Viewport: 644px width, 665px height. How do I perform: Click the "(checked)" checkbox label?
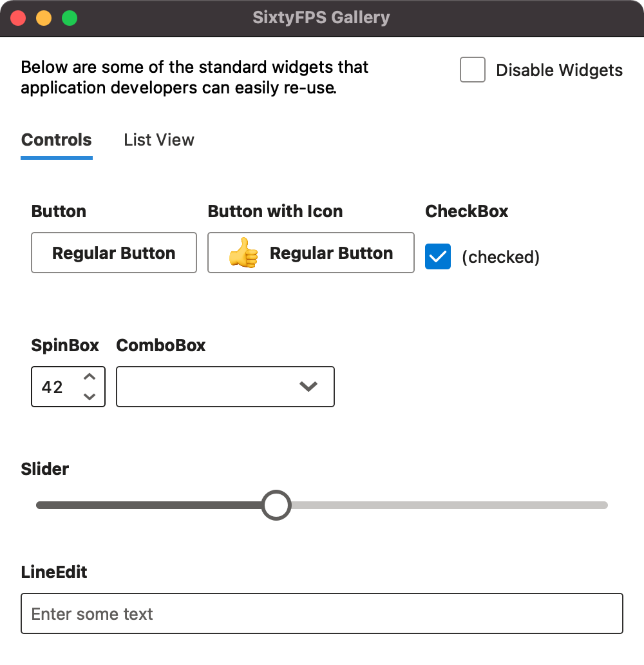point(500,257)
